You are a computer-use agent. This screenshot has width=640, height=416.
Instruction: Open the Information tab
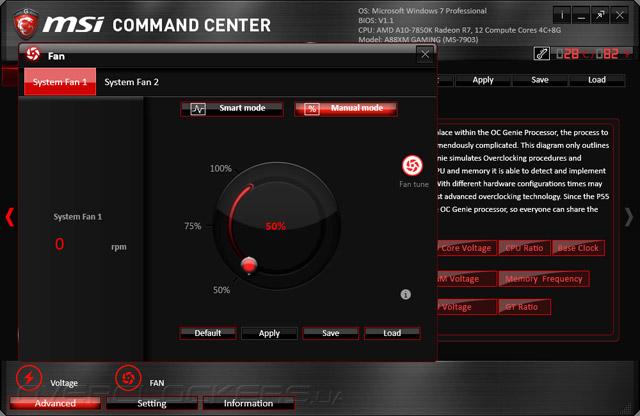(248, 403)
